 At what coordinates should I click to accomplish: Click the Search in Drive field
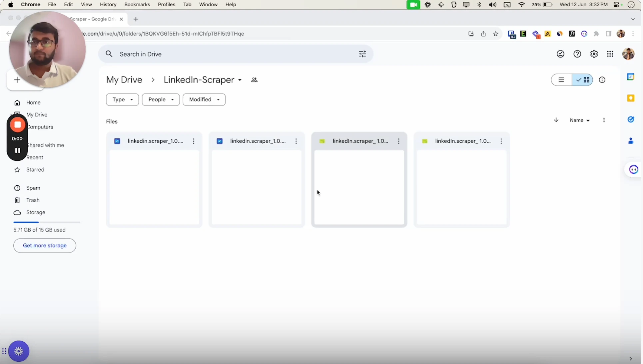coord(236,54)
